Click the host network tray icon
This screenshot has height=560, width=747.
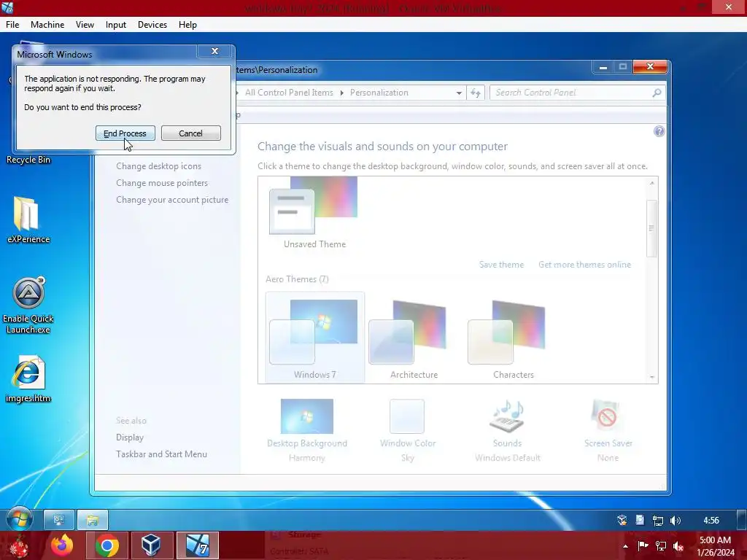pos(661,545)
